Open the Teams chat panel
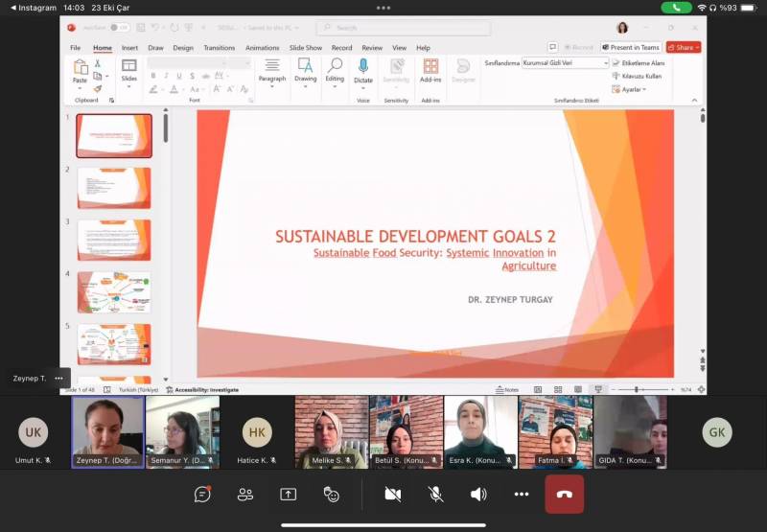The image size is (767, 532). coord(202,494)
